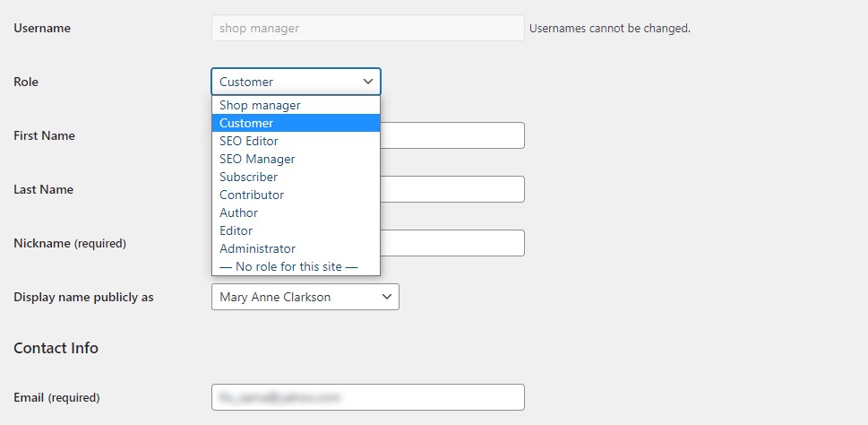
Task: Click the First Name text field
Action: (452, 135)
